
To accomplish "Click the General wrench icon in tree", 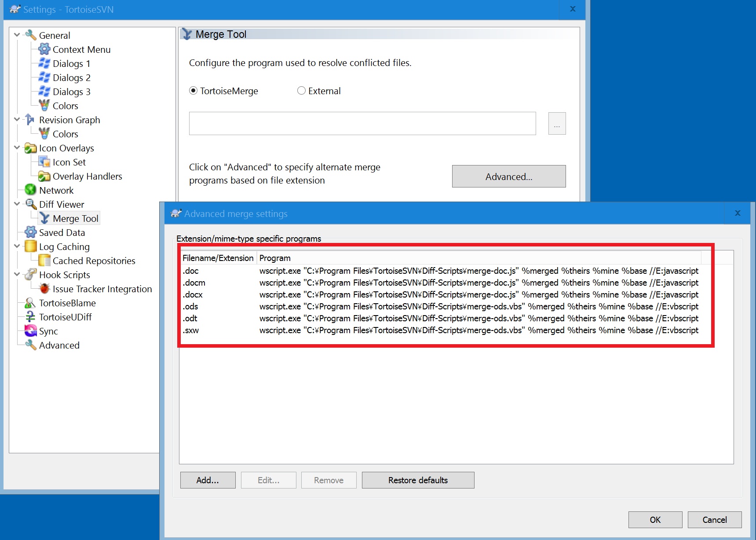I will pyautogui.click(x=30, y=35).
